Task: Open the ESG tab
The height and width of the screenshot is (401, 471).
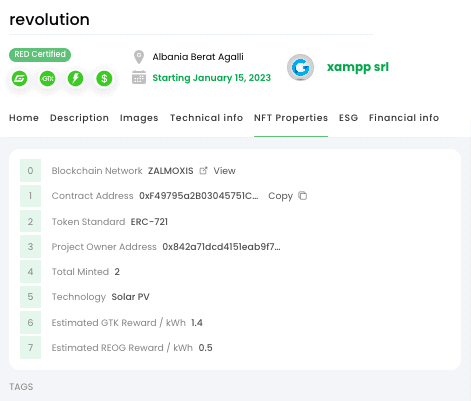Action: click(348, 118)
